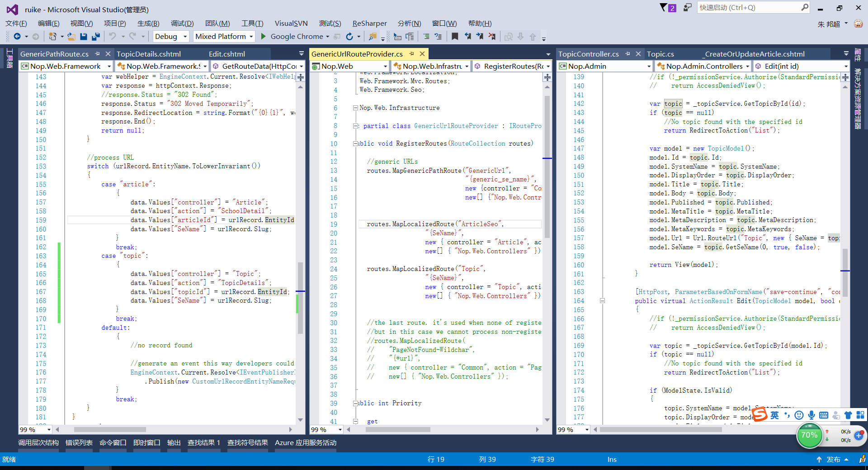Click the middle editor horizontal scrollbar thumb
The height and width of the screenshot is (470, 868).
(x=397, y=430)
